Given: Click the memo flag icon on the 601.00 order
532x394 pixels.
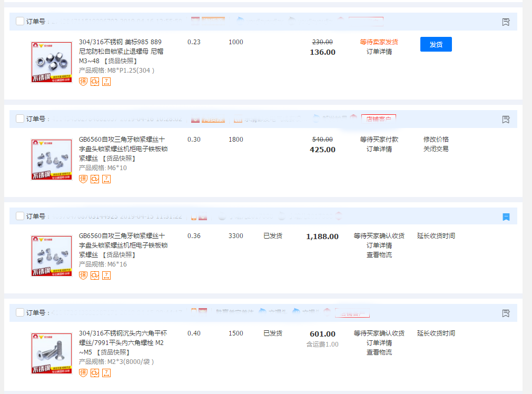Looking at the screenshot, I should pyautogui.click(x=506, y=313).
